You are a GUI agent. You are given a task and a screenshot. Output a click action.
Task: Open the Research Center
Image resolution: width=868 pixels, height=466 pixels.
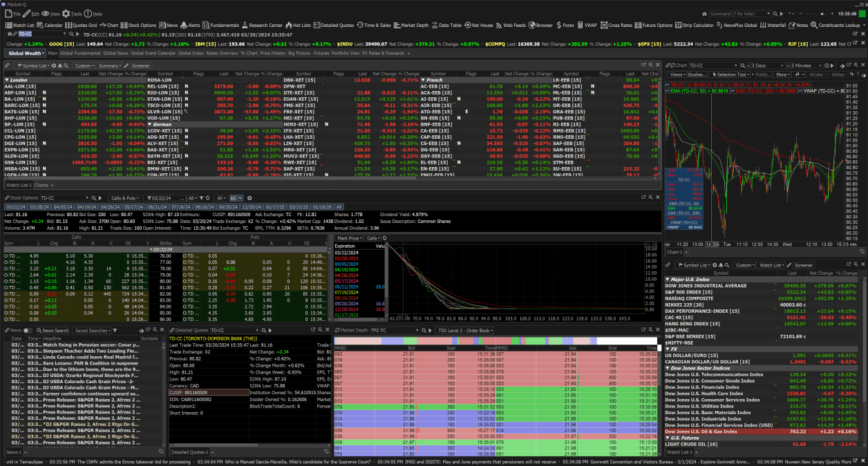(x=262, y=25)
